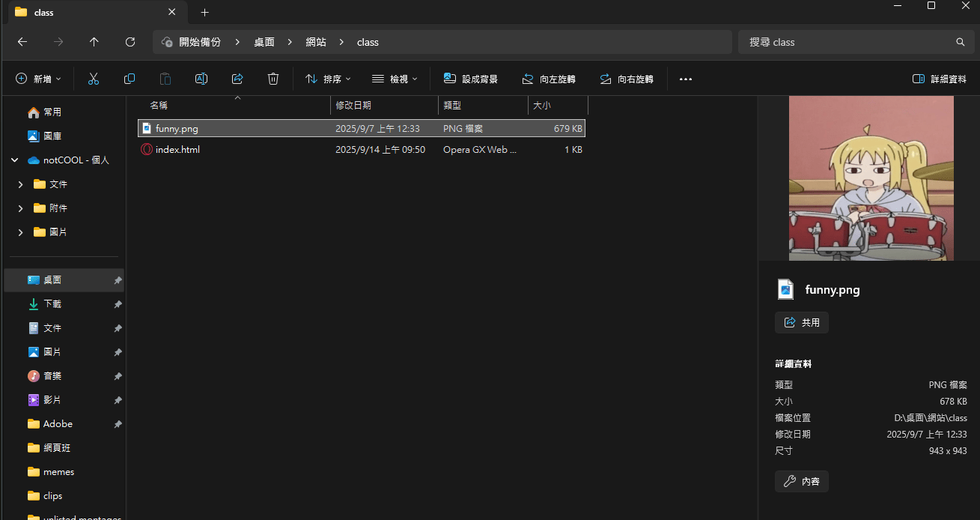This screenshot has width=980, height=520.
Task: Click the search magnifier icon
Action: point(961,42)
